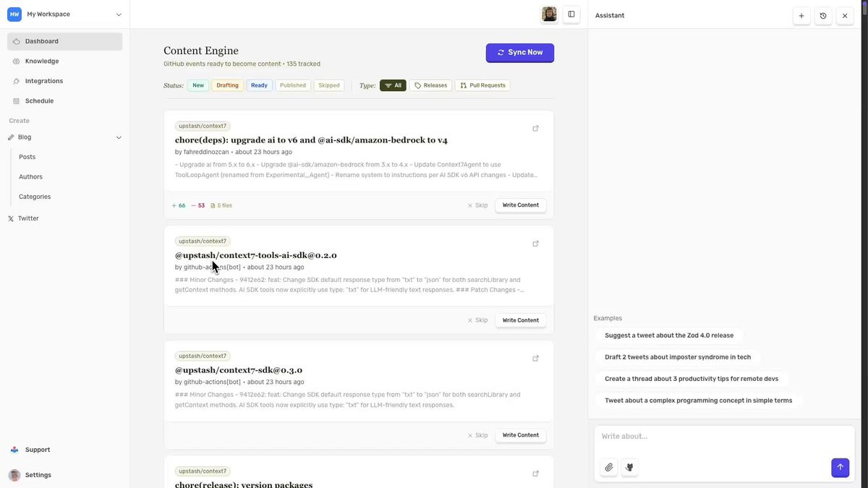Toggle the Skipped status filter

tap(329, 85)
